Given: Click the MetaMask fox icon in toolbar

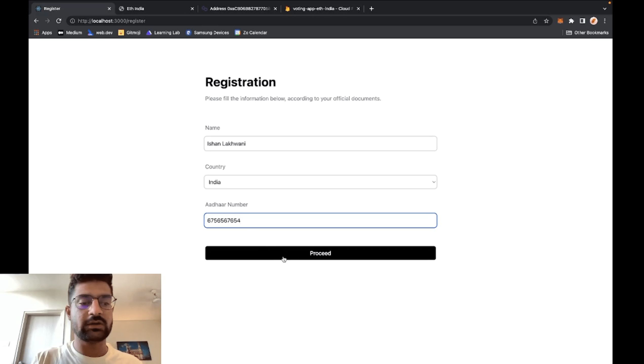Looking at the screenshot, I should coord(560,21).
